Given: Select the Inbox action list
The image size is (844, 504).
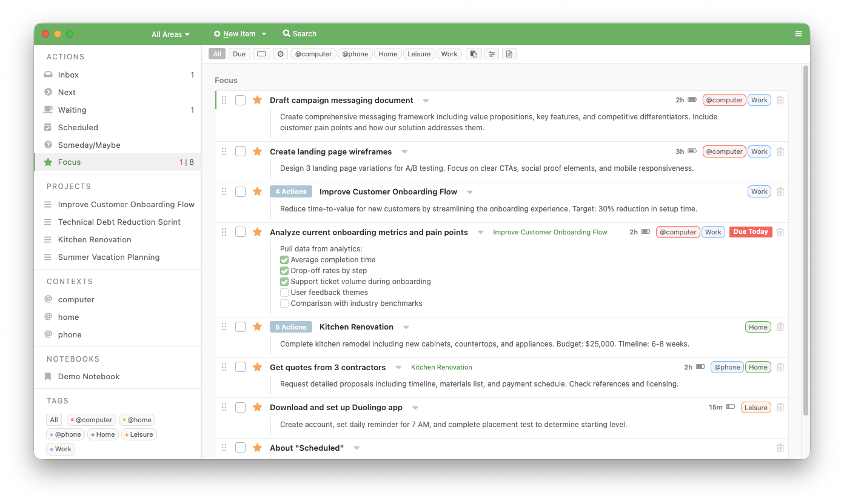Looking at the screenshot, I should click(x=68, y=75).
